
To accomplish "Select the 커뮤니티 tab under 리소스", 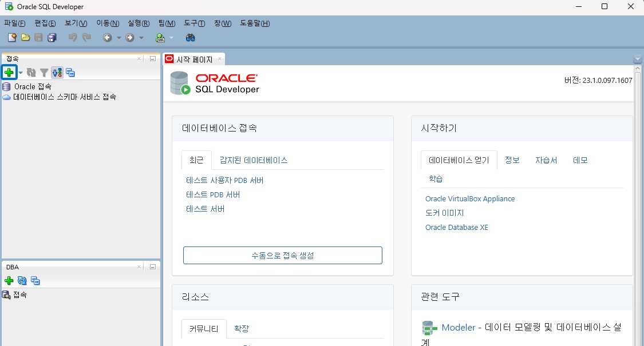I will [204, 329].
